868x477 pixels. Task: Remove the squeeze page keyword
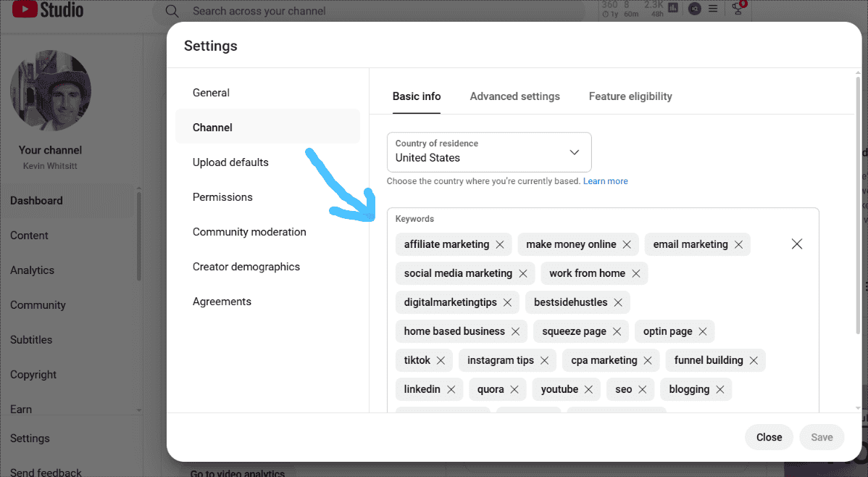click(x=617, y=331)
